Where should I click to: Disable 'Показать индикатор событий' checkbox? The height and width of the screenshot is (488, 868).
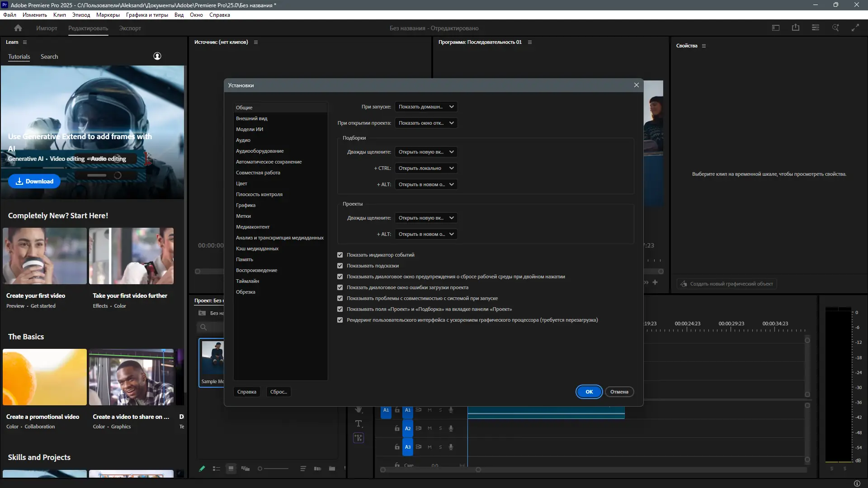point(340,255)
